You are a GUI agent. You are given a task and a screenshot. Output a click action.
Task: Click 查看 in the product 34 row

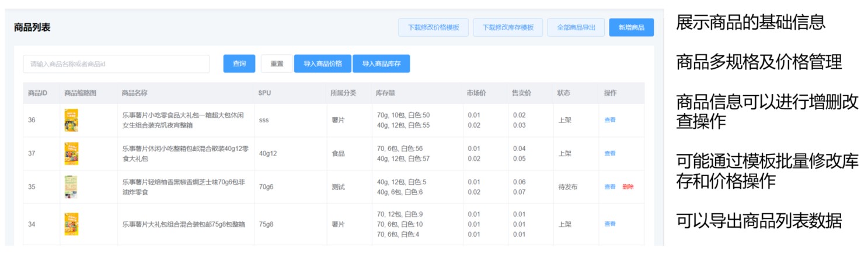point(610,224)
